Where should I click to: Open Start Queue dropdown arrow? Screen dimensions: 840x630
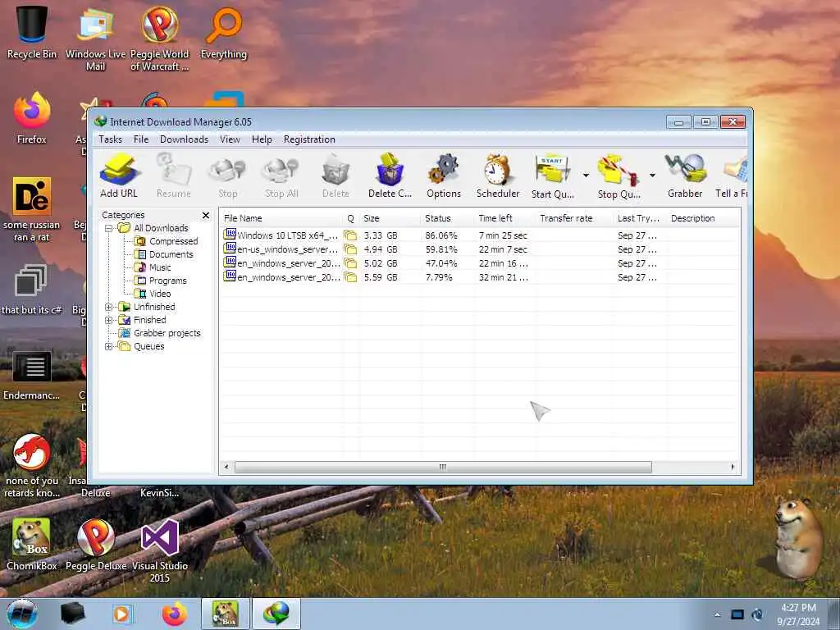(586, 176)
